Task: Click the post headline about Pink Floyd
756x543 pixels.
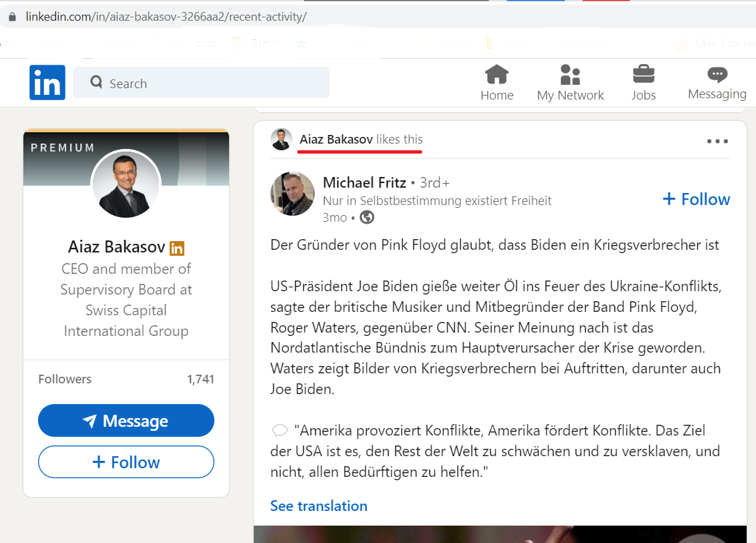Action: [x=495, y=245]
